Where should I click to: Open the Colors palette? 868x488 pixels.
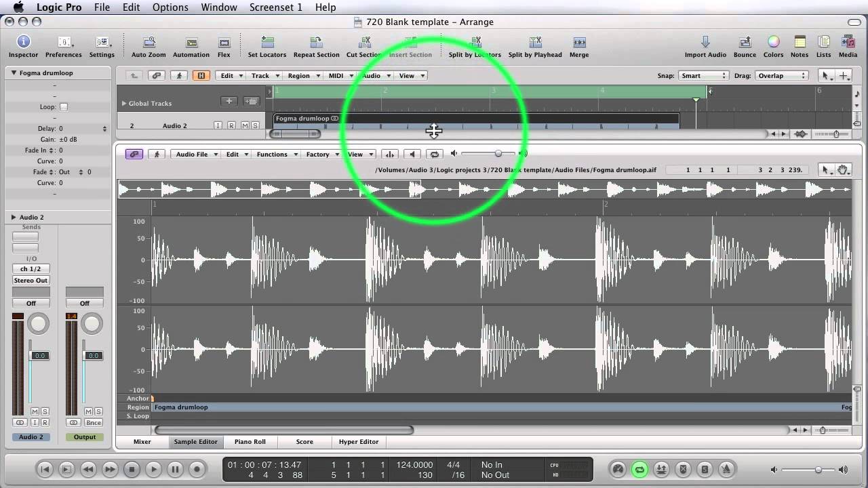773,46
